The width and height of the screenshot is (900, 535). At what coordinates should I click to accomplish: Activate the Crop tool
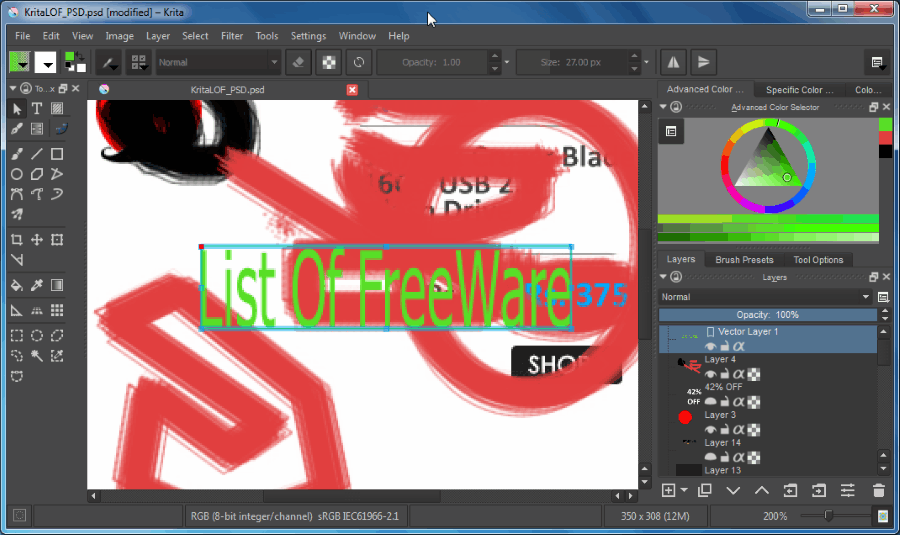click(17, 239)
